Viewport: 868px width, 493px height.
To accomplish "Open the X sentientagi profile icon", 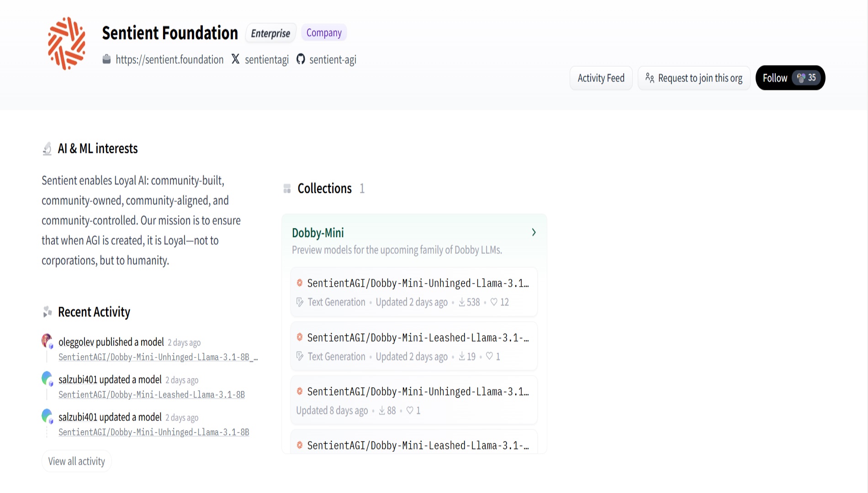I will tap(235, 59).
